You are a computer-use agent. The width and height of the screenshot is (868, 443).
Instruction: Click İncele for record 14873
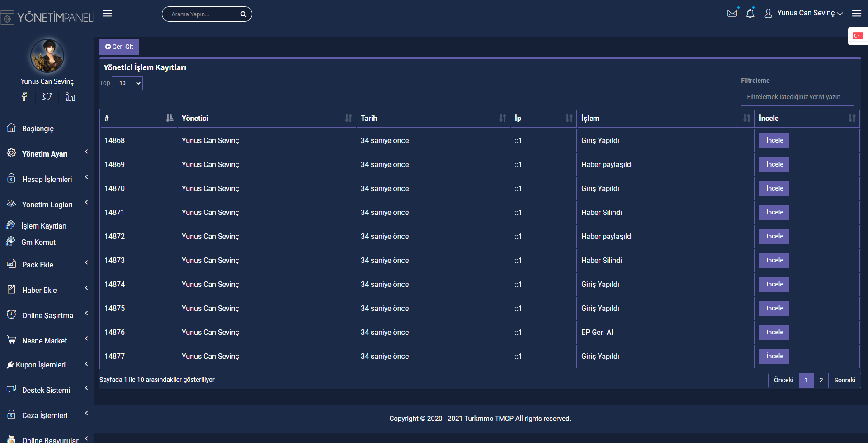click(x=774, y=261)
